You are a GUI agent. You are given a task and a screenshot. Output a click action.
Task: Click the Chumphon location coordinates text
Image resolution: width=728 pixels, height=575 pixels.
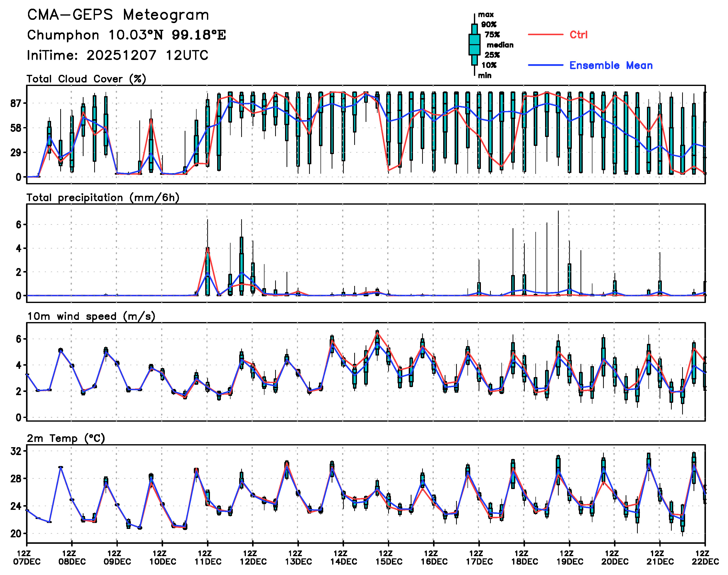click(x=126, y=35)
